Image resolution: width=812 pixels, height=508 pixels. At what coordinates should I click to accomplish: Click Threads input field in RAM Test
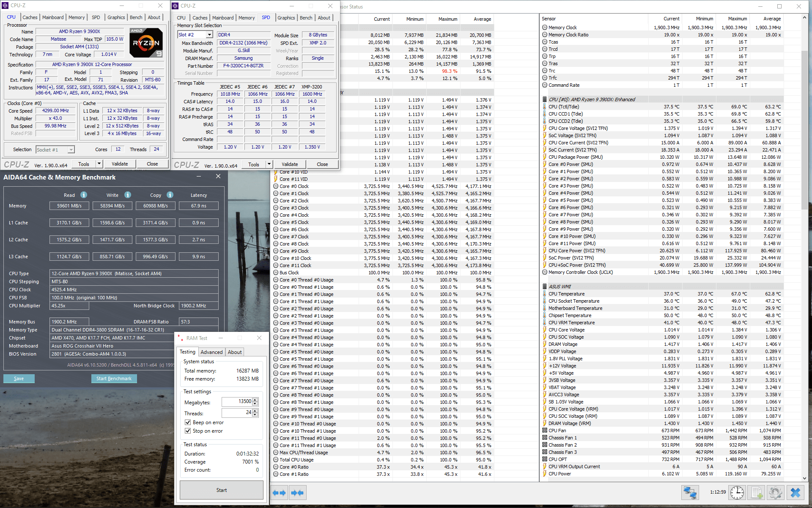tap(237, 412)
